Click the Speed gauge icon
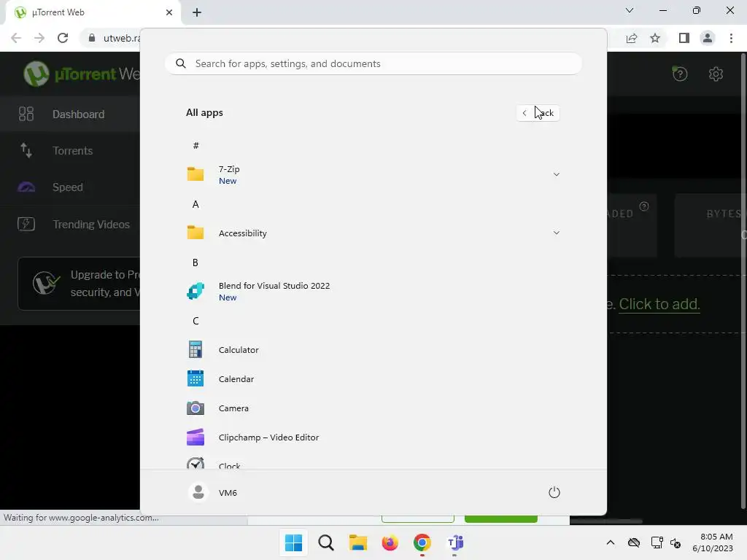 tap(26, 187)
